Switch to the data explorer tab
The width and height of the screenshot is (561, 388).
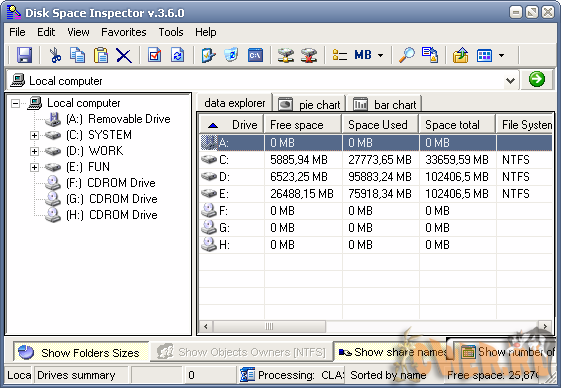pos(235,103)
